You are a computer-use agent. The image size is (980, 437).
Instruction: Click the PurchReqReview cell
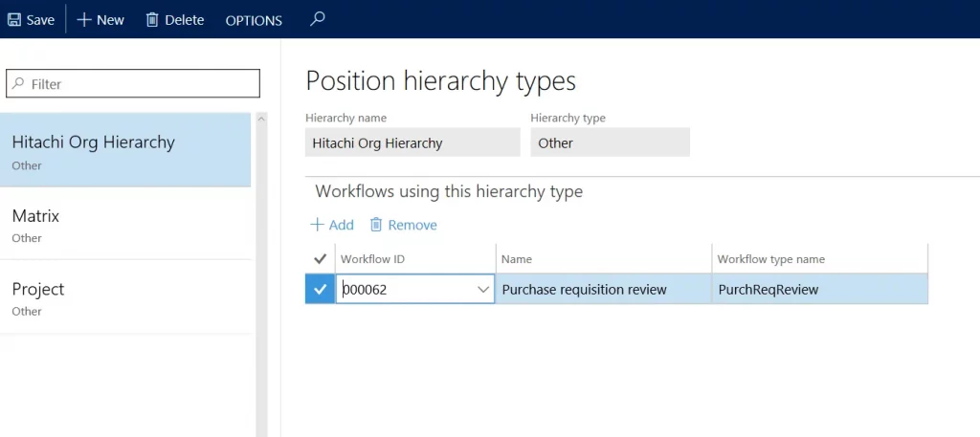click(x=820, y=290)
